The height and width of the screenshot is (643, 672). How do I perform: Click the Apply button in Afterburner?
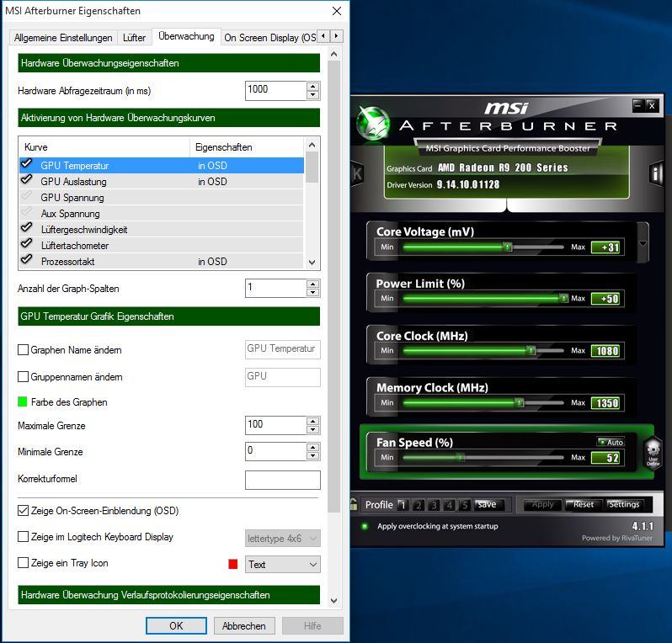[x=542, y=505]
